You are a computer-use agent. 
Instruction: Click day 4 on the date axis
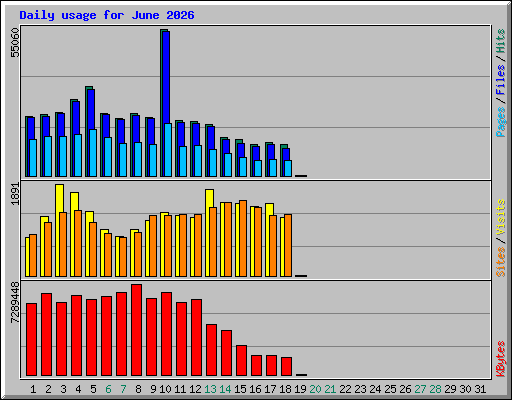pos(78,389)
